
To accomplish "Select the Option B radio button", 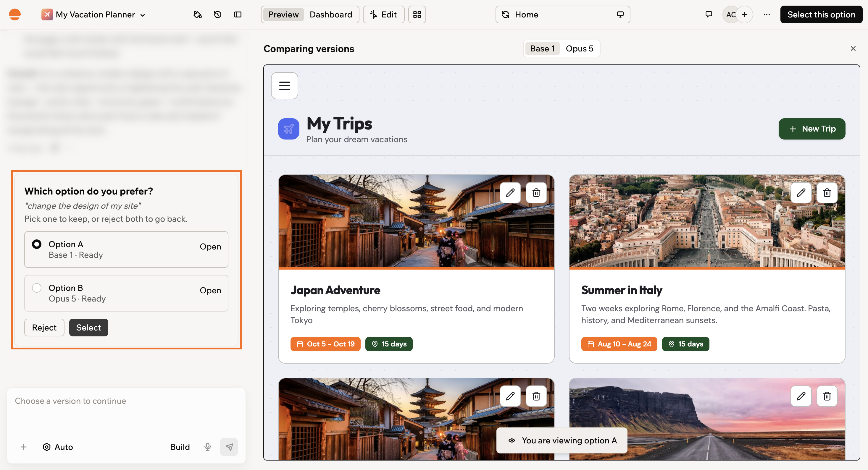I will [x=37, y=288].
